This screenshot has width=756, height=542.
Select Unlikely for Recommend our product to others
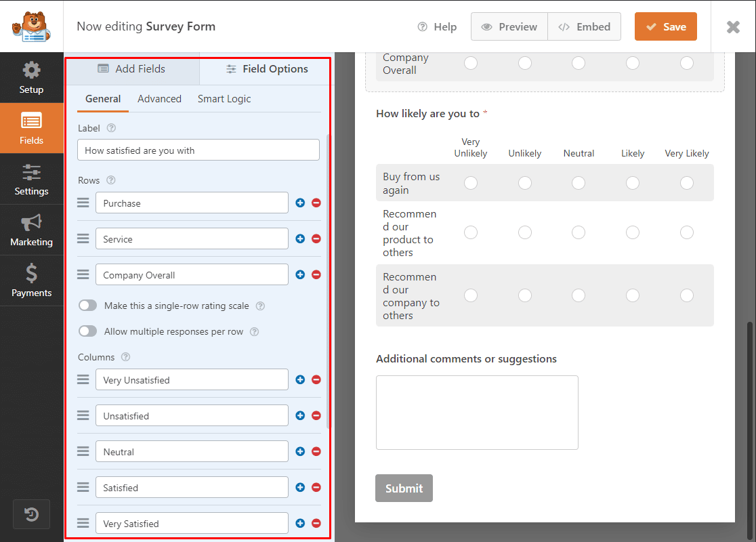524,232
